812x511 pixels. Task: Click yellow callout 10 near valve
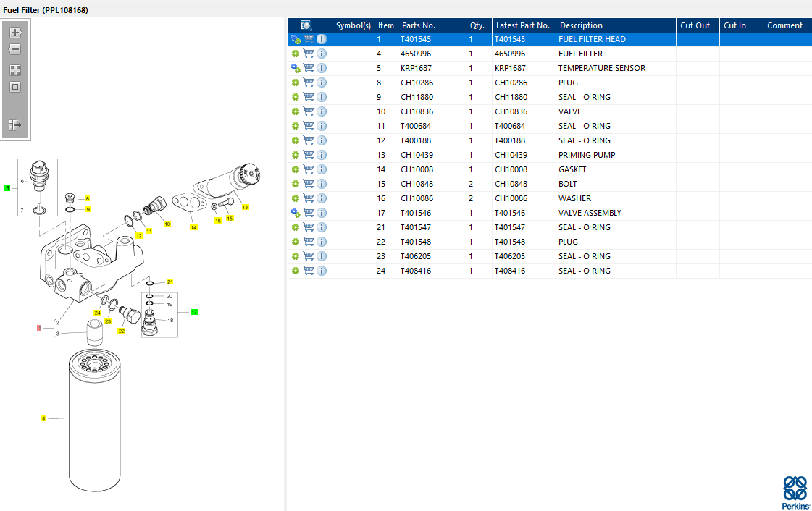coord(167,224)
